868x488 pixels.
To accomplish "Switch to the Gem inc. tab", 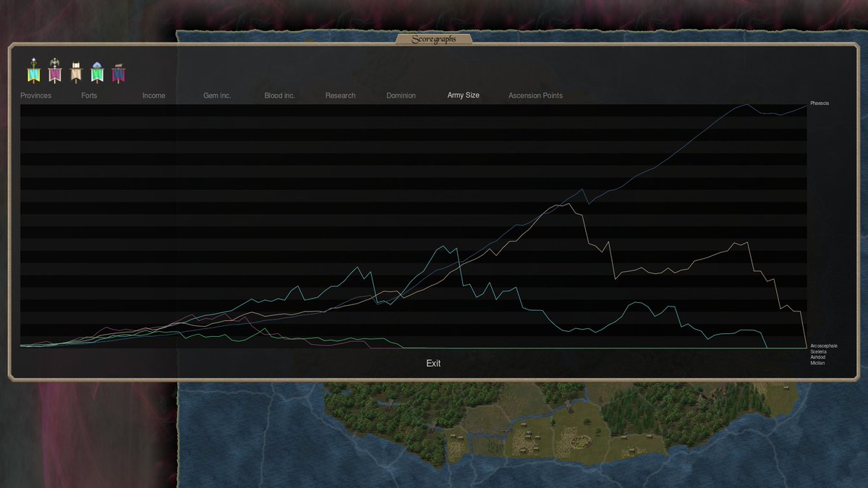I will tap(217, 95).
